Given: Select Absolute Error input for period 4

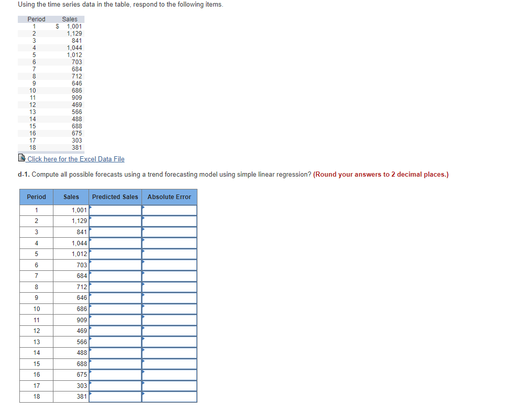Looking at the screenshot, I should pyautogui.click(x=169, y=243).
